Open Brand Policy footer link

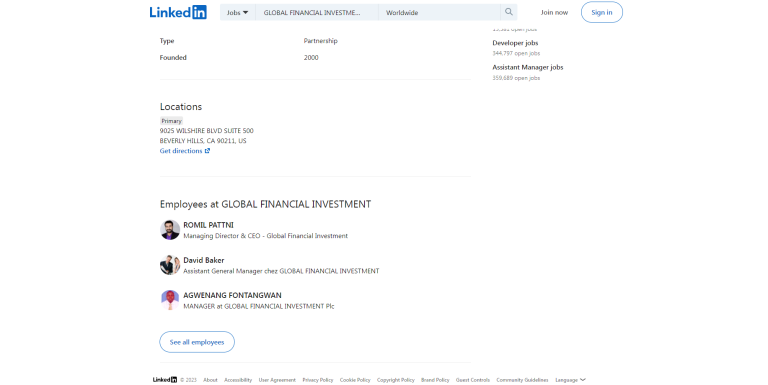[x=435, y=380]
